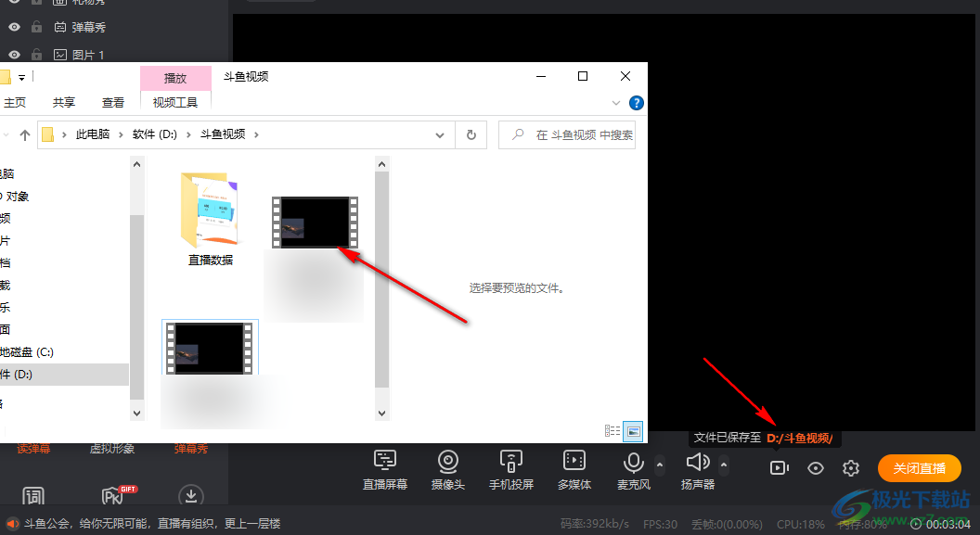This screenshot has height=535, width=980.
Task: Go up one folder level arrow
Action: [x=25, y=134]
